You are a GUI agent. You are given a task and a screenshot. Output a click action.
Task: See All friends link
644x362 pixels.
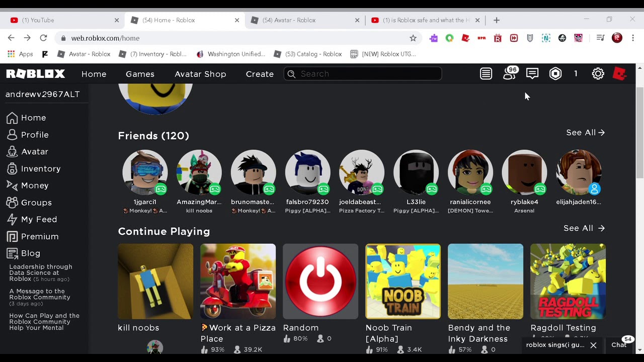click(586, 133)
